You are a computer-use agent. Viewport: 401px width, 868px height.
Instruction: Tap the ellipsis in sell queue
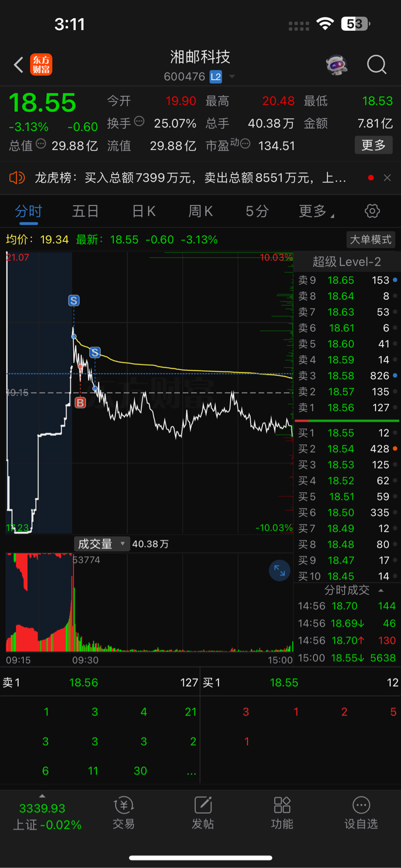(192, 772)
